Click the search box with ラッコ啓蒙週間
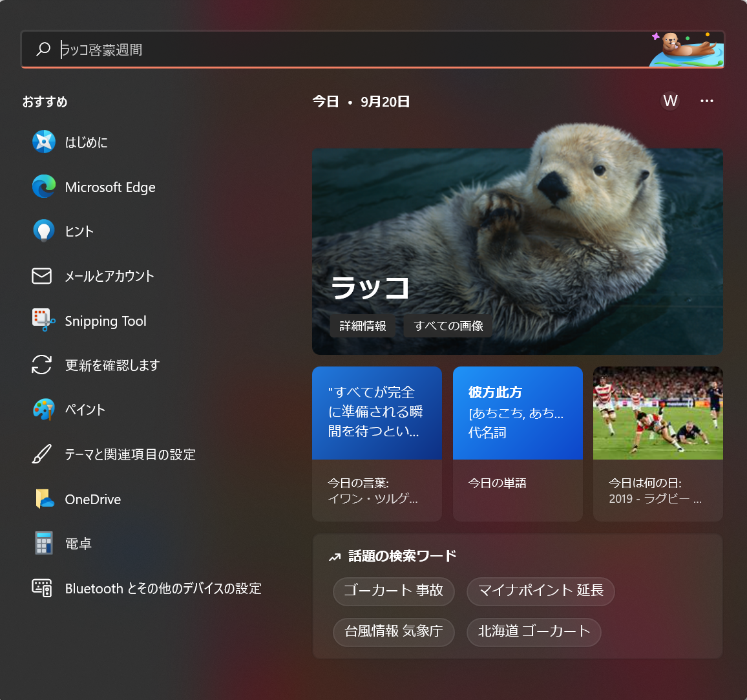Screen dimensions: 747x700 (x=373, y=49)
